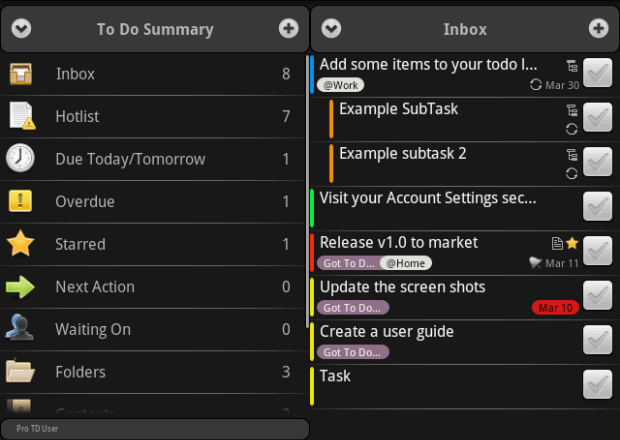Click the Pro TD User status bar

tap(155, 429)
